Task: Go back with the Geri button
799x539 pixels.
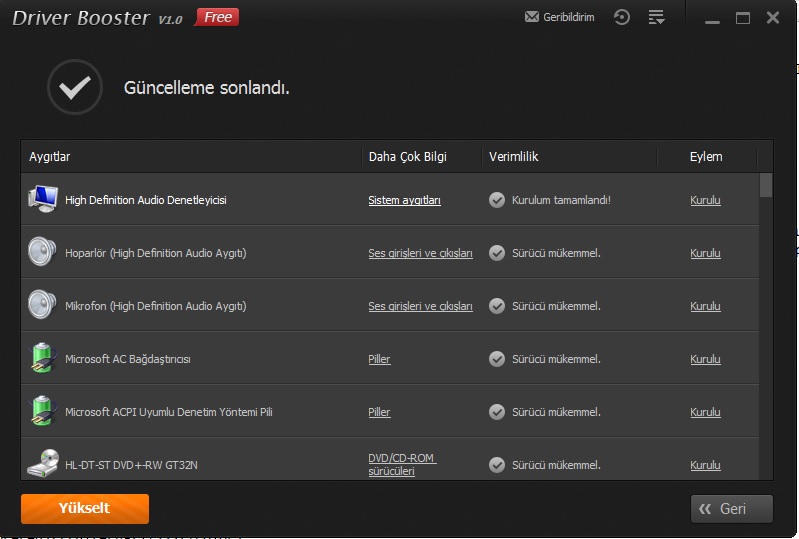Action: coord(732,509)
